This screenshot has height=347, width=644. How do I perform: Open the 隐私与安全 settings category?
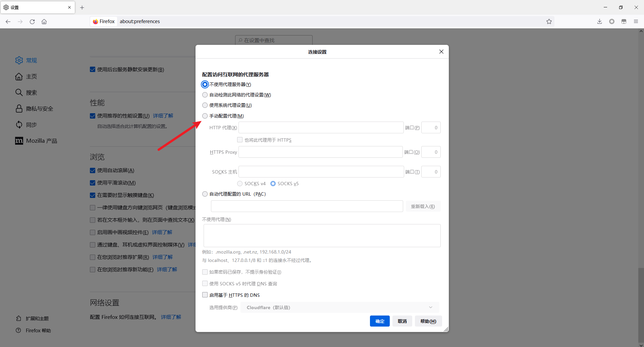tap(34, 109)
